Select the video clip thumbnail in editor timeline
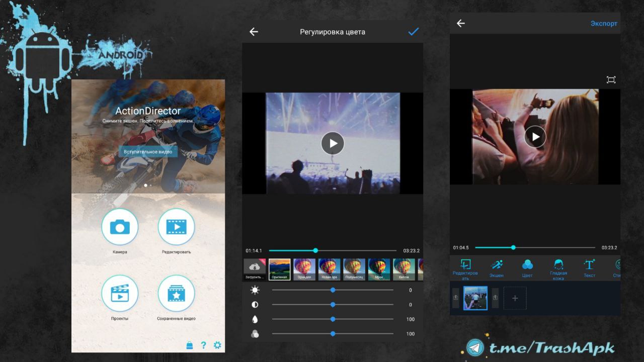644x362 pixels. click(x=475, y=298)
